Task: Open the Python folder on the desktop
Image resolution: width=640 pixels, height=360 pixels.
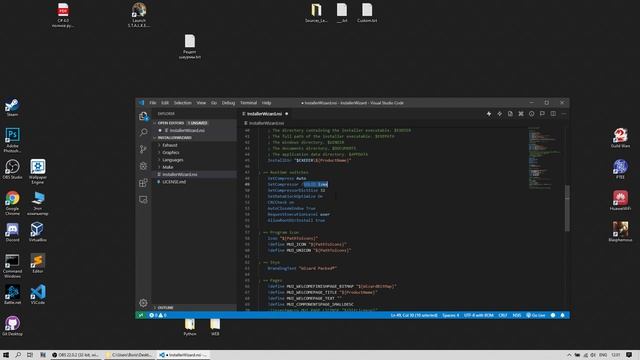Action: coord(190,328)
